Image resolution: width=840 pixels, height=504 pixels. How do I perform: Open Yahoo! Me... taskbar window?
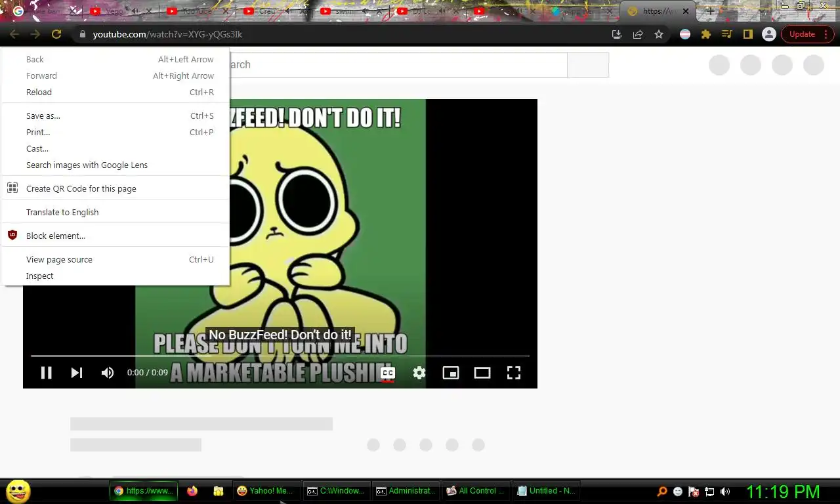point(266,491)
